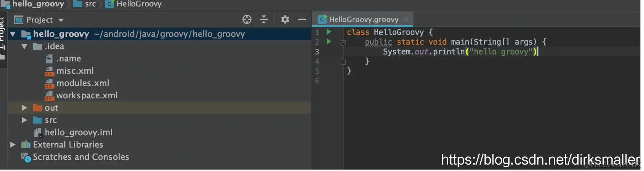Click src in the breadcrumb bar
The height and width of the screenshot is (171, 644).
91,4
